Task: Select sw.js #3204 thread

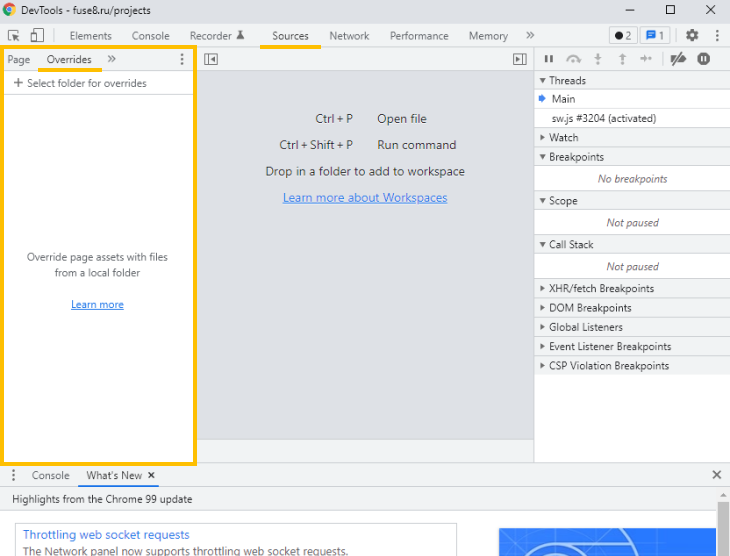Action: (603, 118)
